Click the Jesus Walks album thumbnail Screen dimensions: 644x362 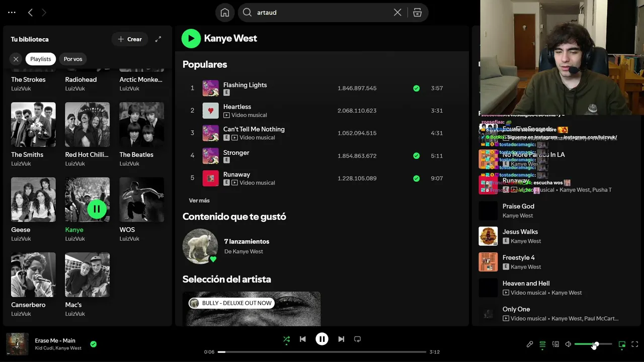pos(488,236)
